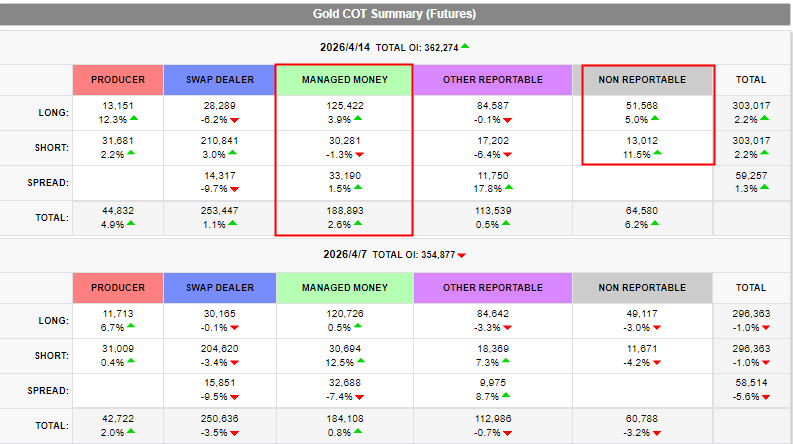Click the red arrow next to -9.7%
The height and width of the screenshot is (444, 793).
(234, 188)
